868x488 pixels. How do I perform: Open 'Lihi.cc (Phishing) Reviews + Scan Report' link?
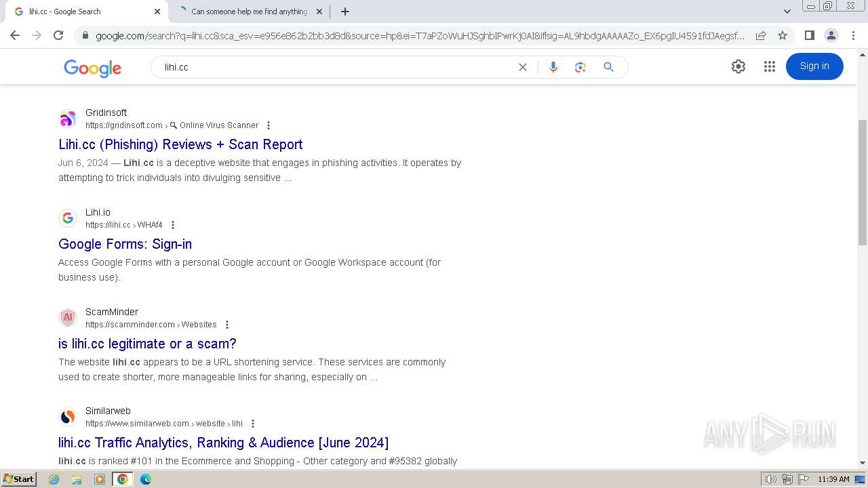tap(180, 144)
